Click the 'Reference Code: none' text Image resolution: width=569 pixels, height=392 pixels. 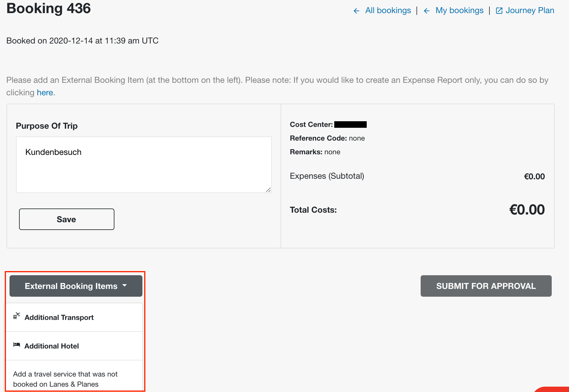click(327, 138)
